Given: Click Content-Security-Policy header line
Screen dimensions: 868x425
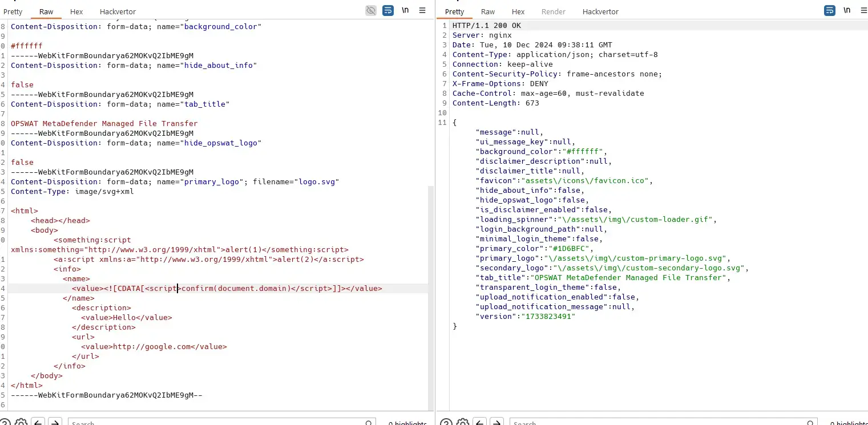Looking at the screenshot, I should click(558, 74).
